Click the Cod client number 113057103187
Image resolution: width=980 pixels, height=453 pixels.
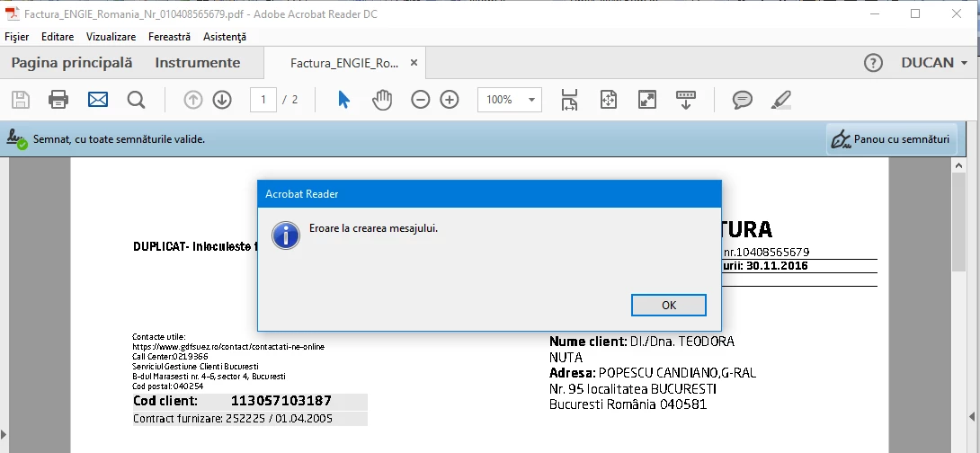tap(281, 401)
